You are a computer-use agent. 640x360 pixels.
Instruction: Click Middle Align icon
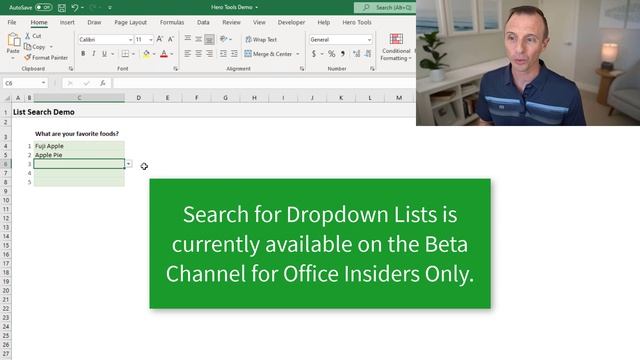point(198,39)
